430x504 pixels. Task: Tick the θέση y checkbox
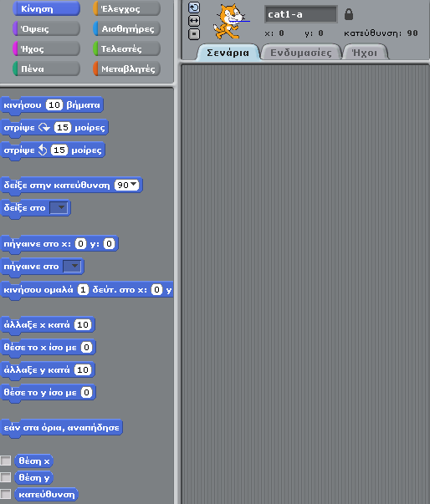(x=6, y=477)
